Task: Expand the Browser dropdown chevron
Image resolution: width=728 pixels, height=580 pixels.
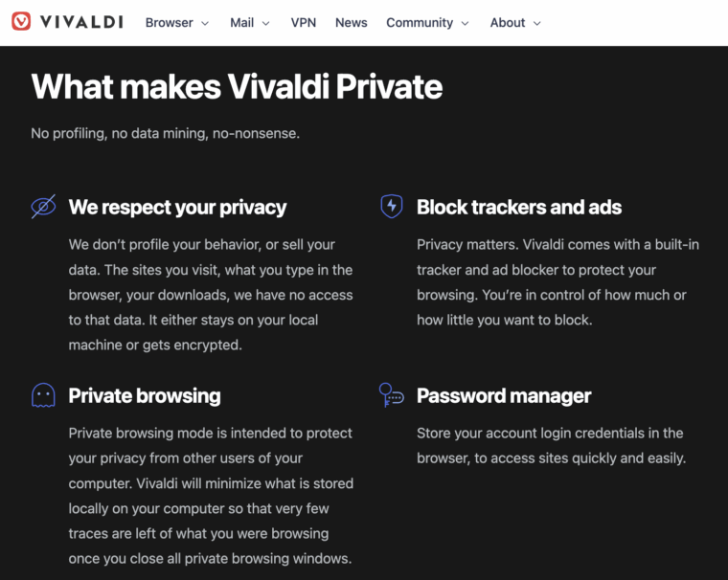Action: pyautogui.click(x=205, y=23)
